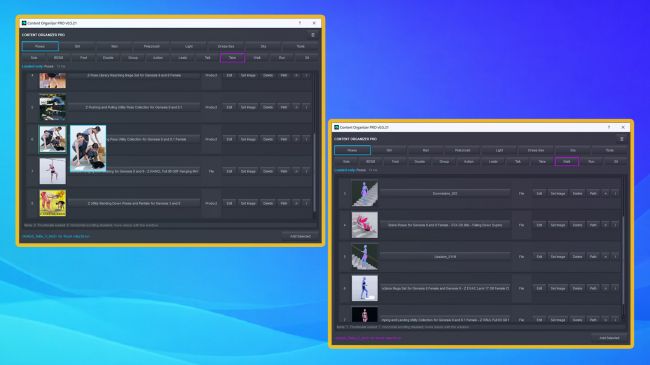650x365 pixels.
Task: Open the Pushing and Pulling Utility Pose Collection title
Action: pos(134,107)
